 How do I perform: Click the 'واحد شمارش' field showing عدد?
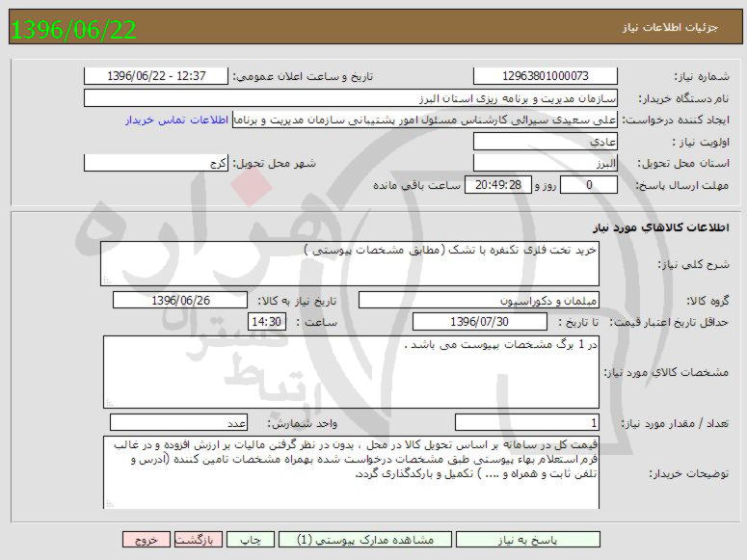179,422
